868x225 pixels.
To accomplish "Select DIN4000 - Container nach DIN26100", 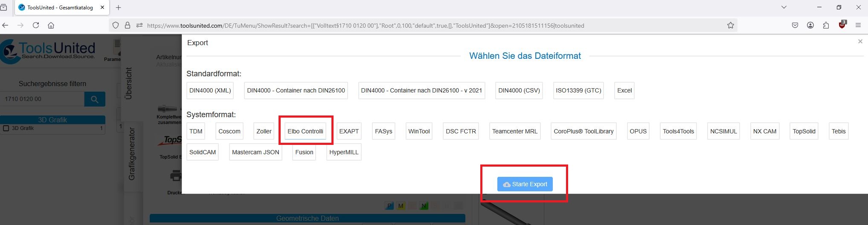I will 296,90.
